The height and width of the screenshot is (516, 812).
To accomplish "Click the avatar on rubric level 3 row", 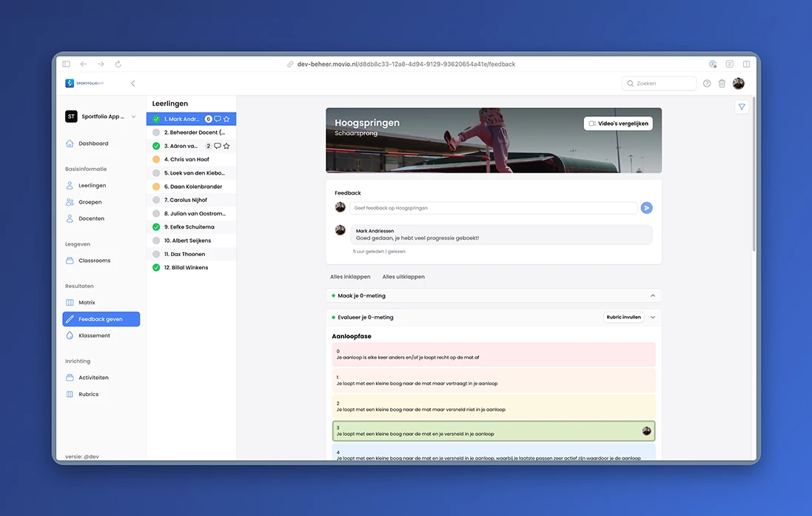I will click(x=646, y=431).
